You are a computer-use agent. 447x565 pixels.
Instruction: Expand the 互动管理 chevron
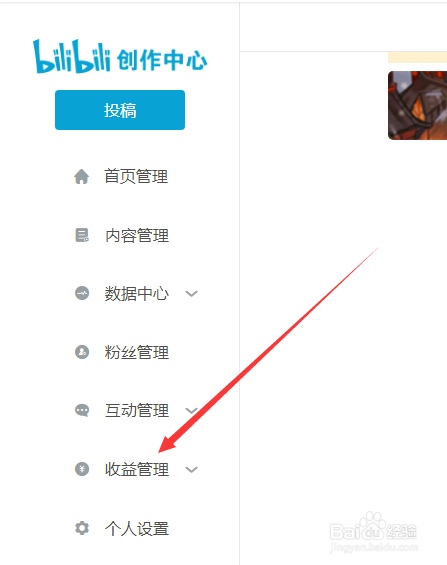(x=192, y=410)
